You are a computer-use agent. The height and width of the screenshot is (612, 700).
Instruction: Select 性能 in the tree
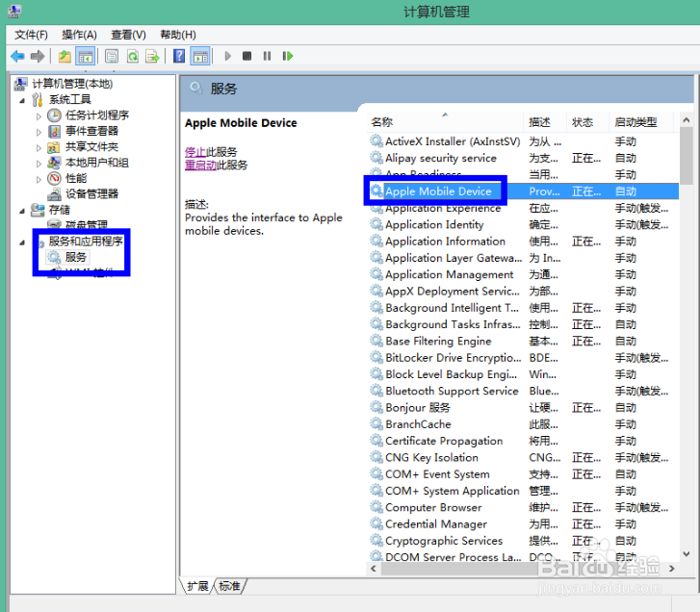point(76,178)
